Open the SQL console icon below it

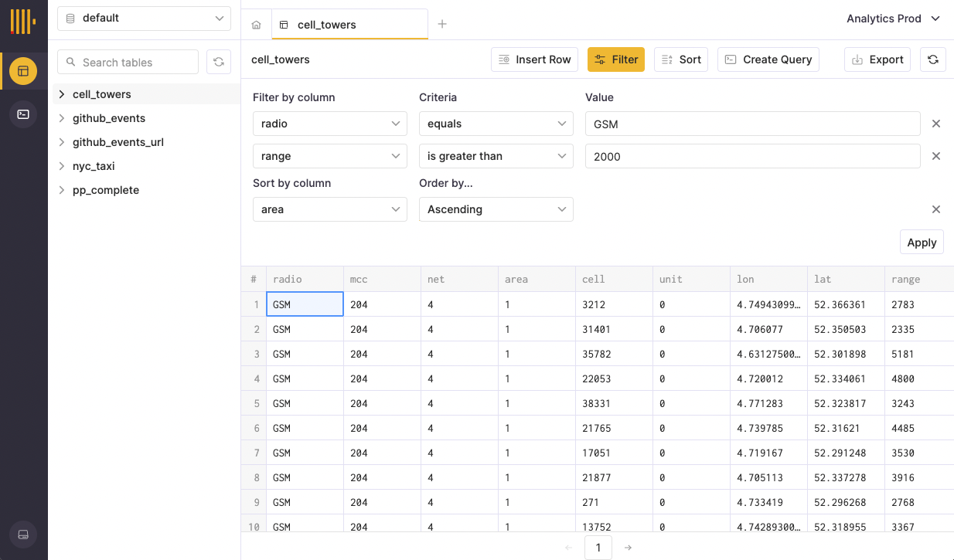click(x=23, y=114)
